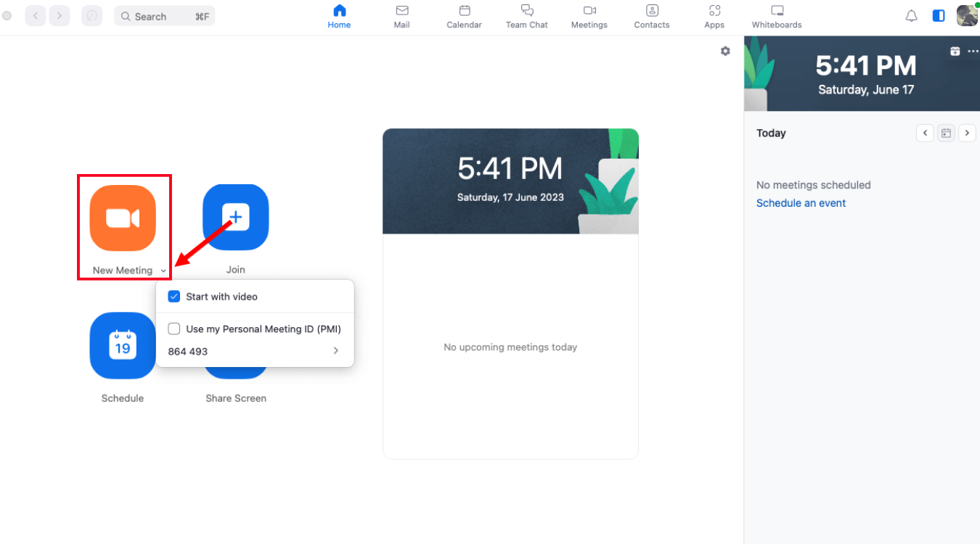Toggle the side panel layout icon

click(939, 15)
